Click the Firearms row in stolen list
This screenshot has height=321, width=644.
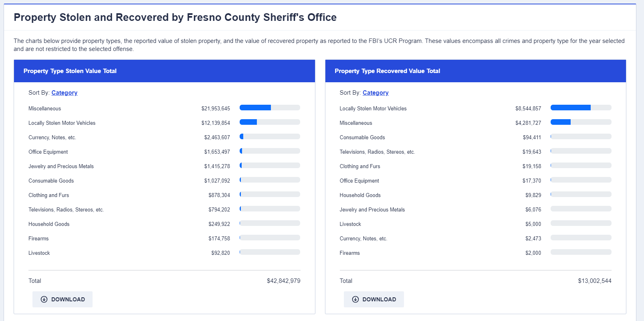click(x=38, y=238)
